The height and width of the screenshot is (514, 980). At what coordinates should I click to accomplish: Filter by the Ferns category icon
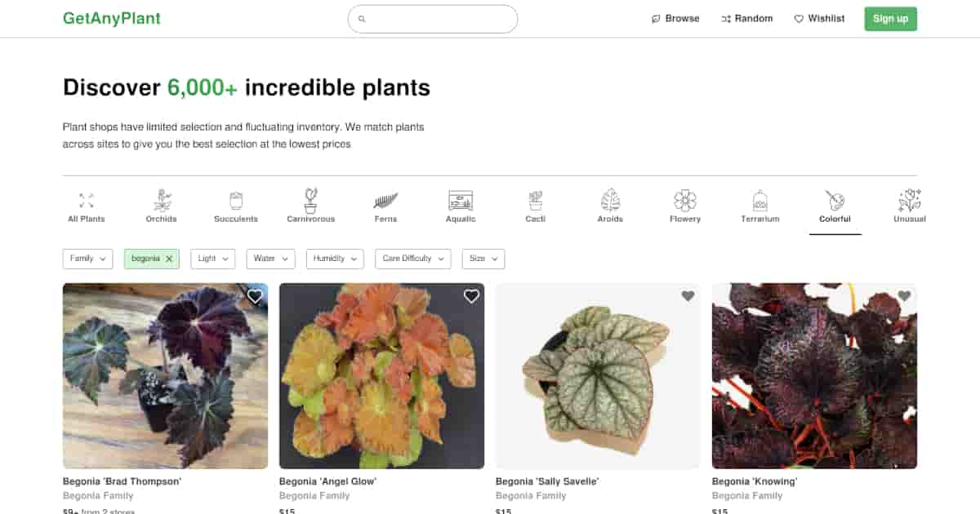click(x=385, y=201)
